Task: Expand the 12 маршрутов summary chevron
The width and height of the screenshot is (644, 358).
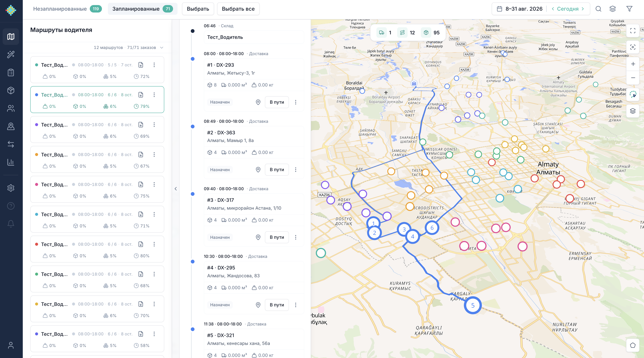Action: [161, 47]
